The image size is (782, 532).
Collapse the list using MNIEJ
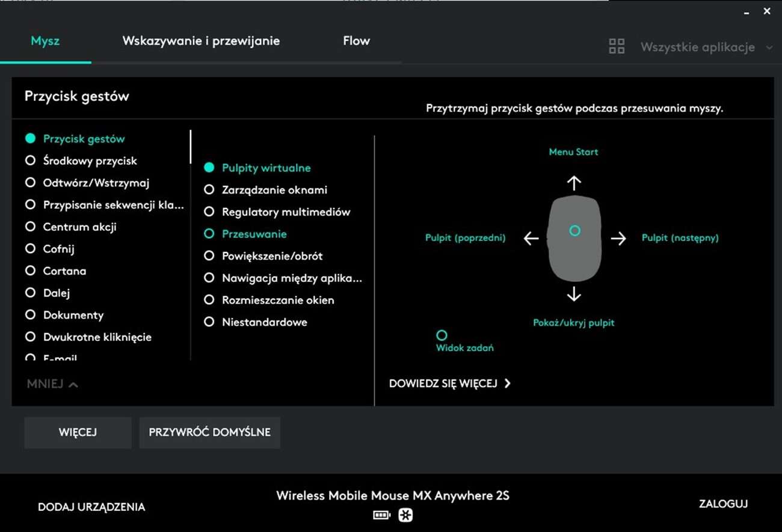(52, 384)
